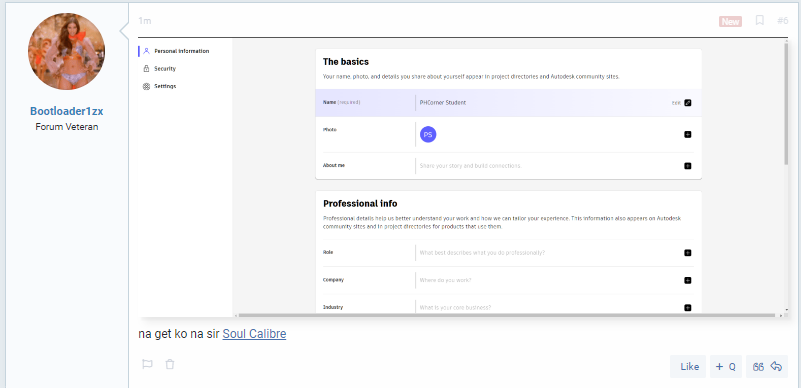Click the Professional info heading
The width and height of the screenshot is (801, 388).
360,204
